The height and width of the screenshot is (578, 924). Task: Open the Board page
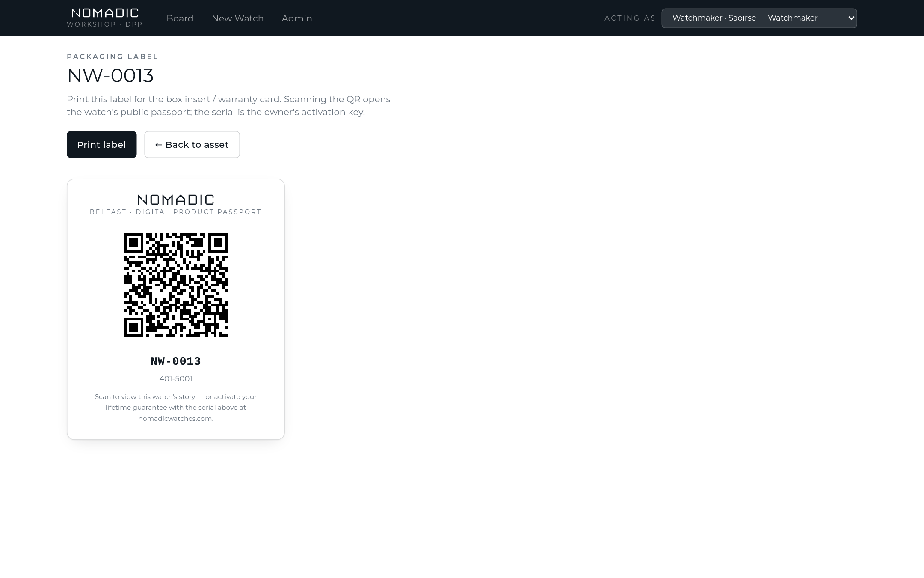[180, 18]
